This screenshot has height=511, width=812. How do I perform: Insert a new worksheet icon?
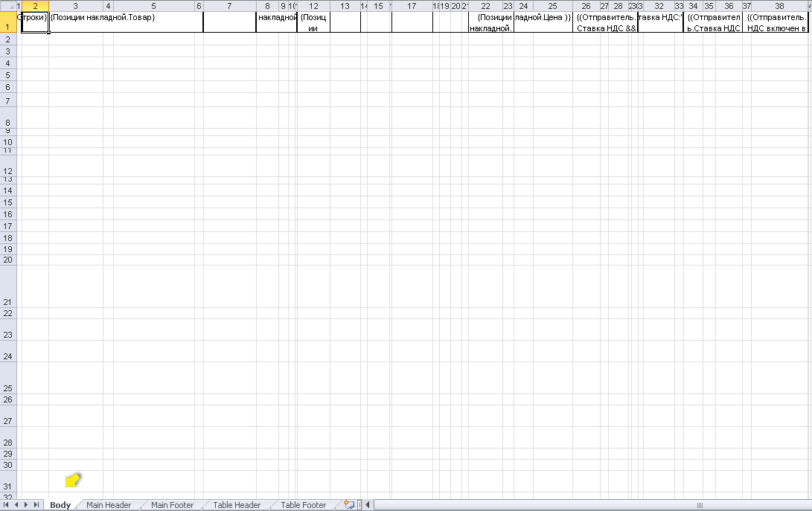(349, 505)
